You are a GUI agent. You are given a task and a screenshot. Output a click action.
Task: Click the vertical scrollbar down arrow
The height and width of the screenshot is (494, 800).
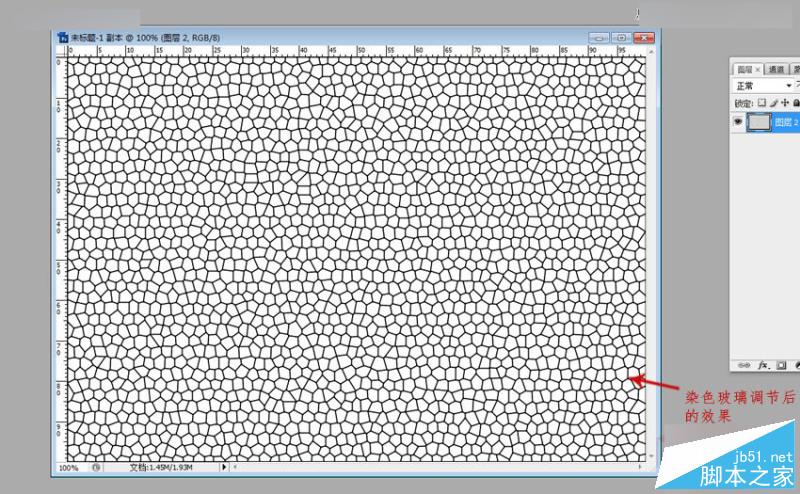point(652,456)
